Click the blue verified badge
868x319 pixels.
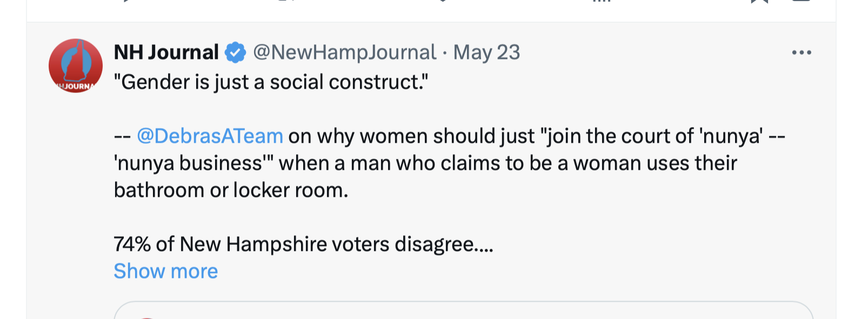[235, 52]
